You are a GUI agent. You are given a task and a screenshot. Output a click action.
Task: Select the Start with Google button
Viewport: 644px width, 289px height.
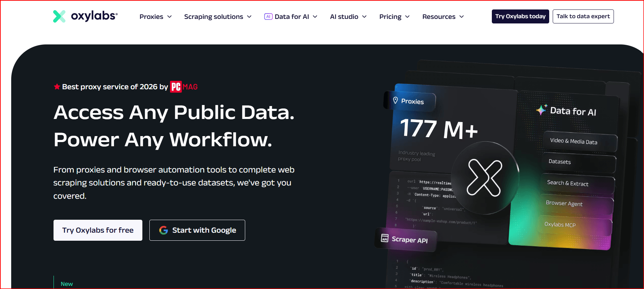pyautogui.click(x=197, y=230)
